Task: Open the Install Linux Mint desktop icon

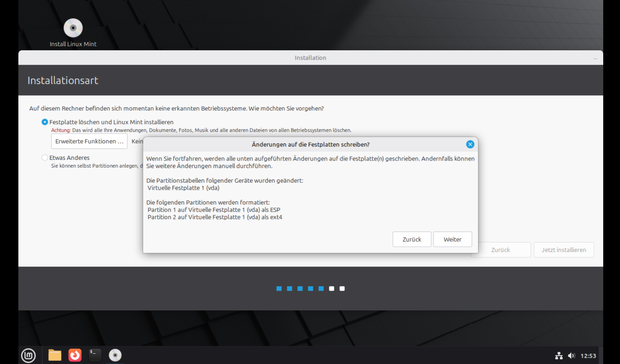Action: 73,28
